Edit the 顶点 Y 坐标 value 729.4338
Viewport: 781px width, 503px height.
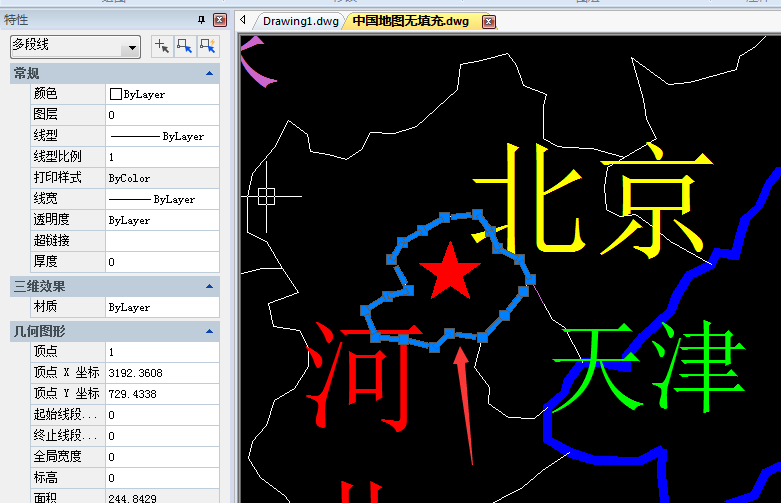[162, 394]
